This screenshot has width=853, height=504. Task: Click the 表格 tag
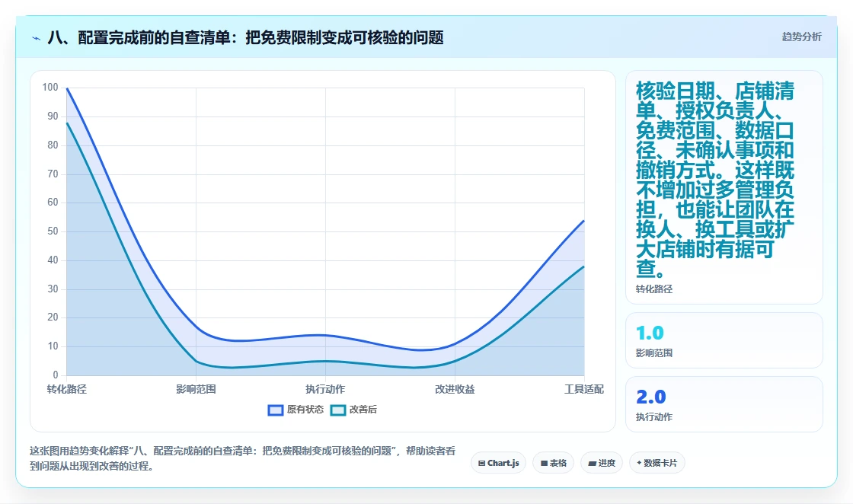553,463
